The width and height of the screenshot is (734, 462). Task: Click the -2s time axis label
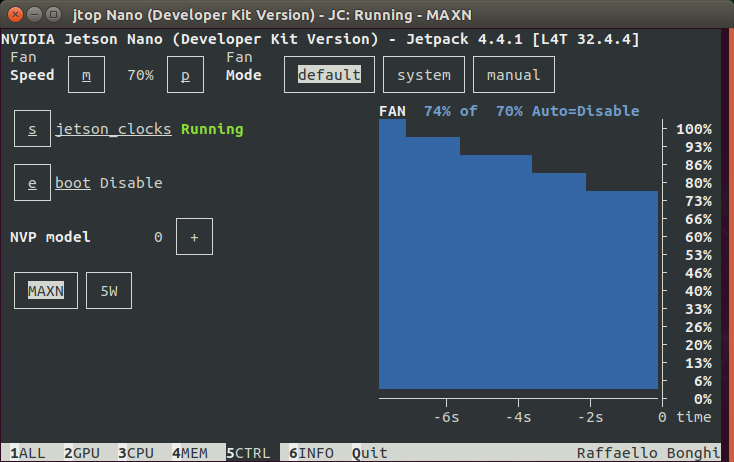[x=590, y=417]
